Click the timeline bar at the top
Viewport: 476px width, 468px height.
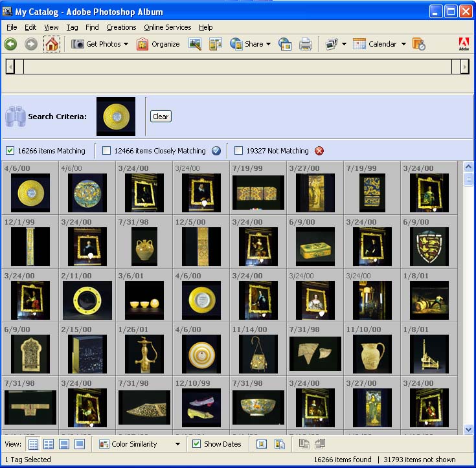(x=237, y=66)
